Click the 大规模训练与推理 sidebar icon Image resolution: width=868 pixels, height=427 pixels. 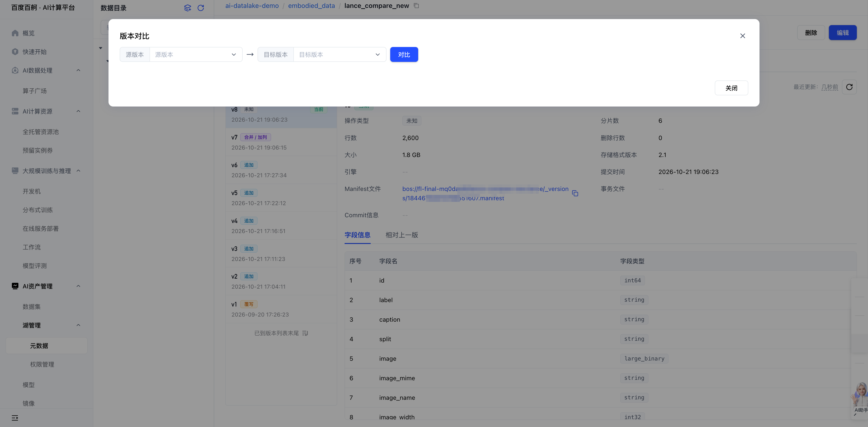(x=15, y=171)
